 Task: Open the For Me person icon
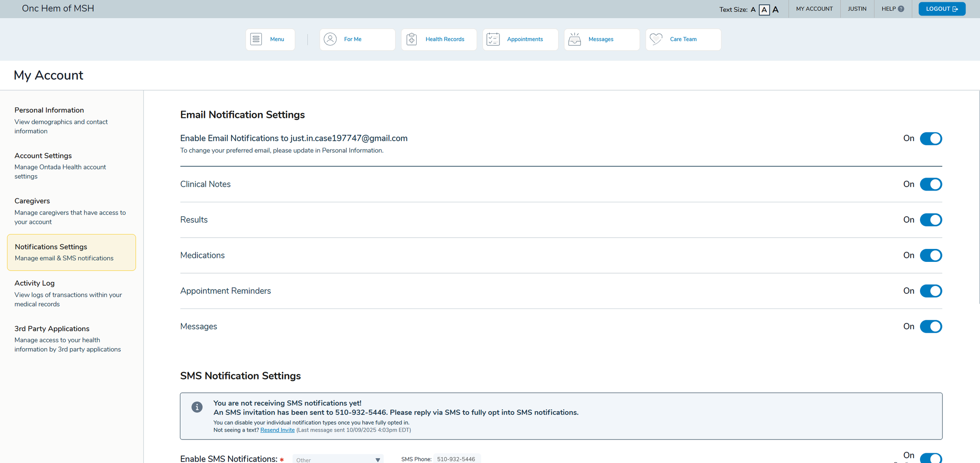(x=330, y=39)
